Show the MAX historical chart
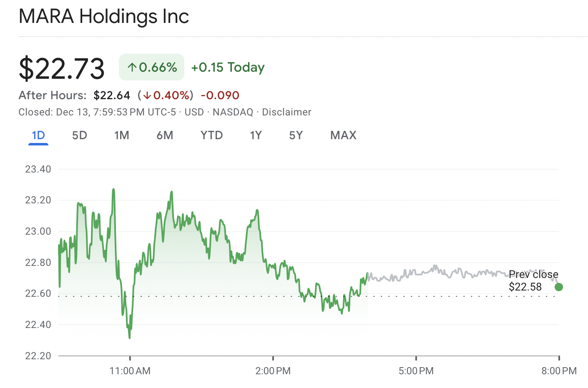 point(343,135)
